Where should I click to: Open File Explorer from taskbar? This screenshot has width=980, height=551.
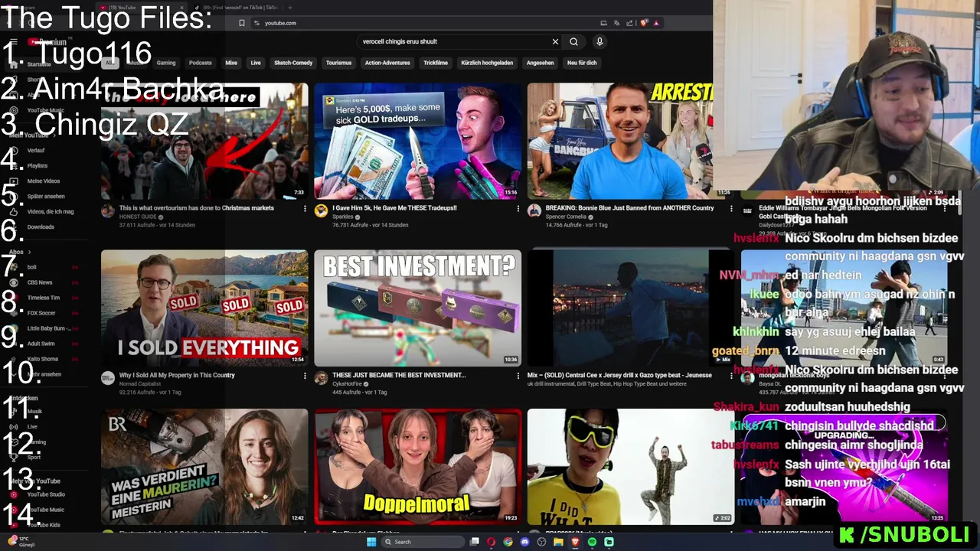pyautogui.click(x=558, y=542)
